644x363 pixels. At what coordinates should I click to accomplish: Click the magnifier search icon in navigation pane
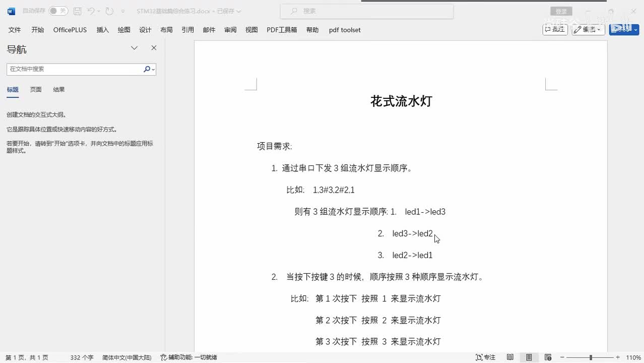click(147, 69)
